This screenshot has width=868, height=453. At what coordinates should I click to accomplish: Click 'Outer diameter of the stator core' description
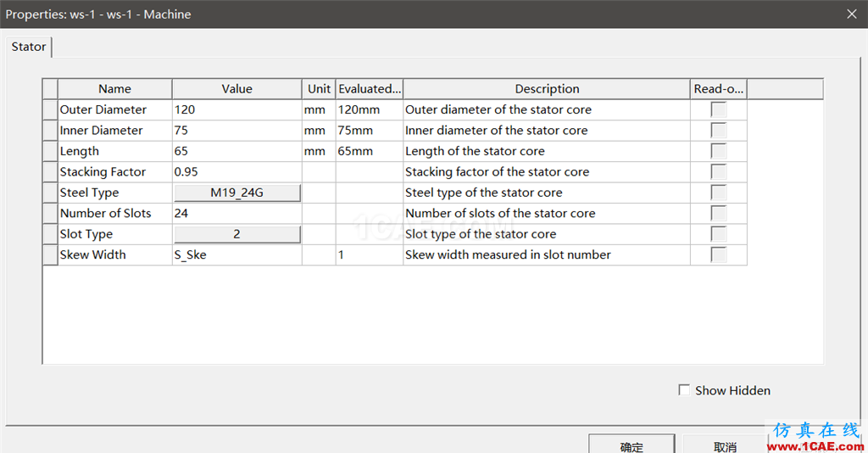click(547, 109)
